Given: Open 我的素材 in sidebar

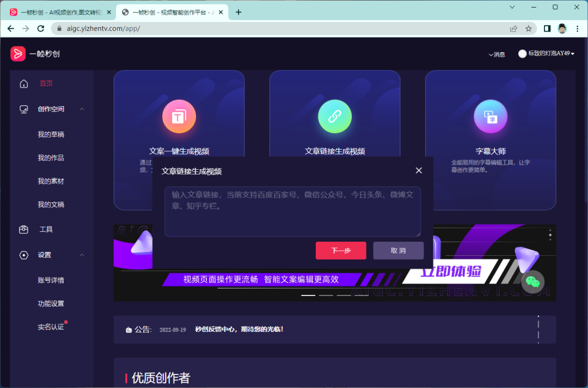Looking at the screenshot, I should point(51,181).
